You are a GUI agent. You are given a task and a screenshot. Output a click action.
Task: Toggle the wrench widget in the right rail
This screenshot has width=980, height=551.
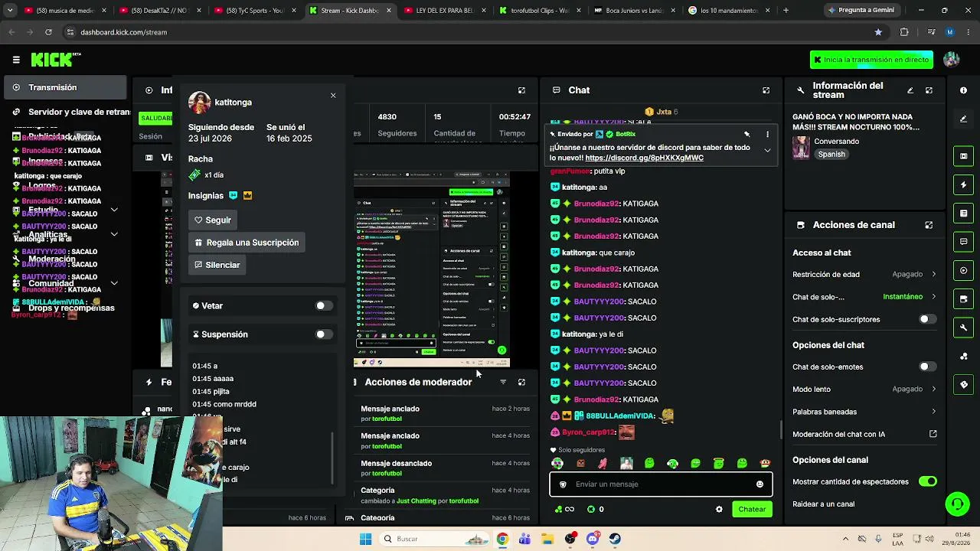click(963, 328)
